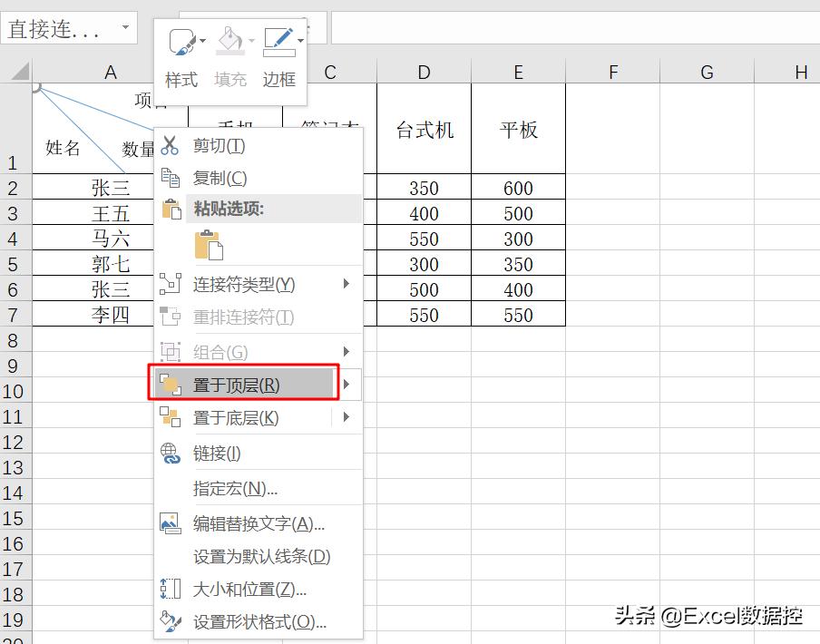Click the 复制 copy icon
Image resolution: width=820 pixels, height=644 pixels.
click(169, 178)
